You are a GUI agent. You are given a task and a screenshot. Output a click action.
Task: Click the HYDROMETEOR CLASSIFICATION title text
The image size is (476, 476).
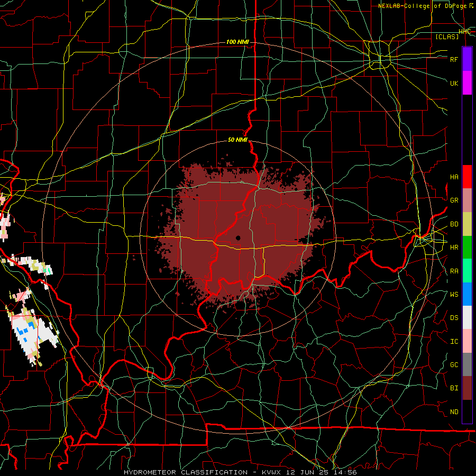186,472
